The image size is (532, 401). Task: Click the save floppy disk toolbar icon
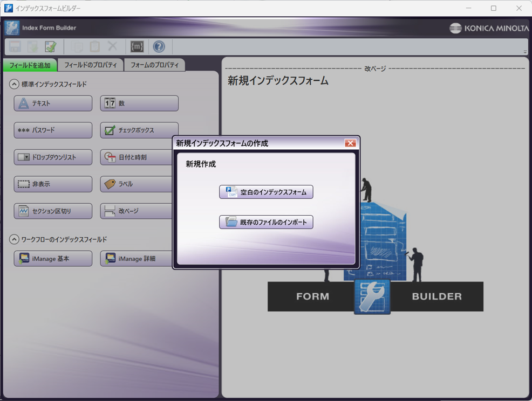15,47
